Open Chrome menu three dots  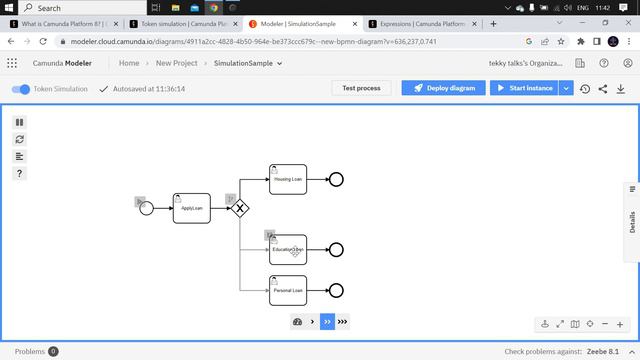pos(629,41)
